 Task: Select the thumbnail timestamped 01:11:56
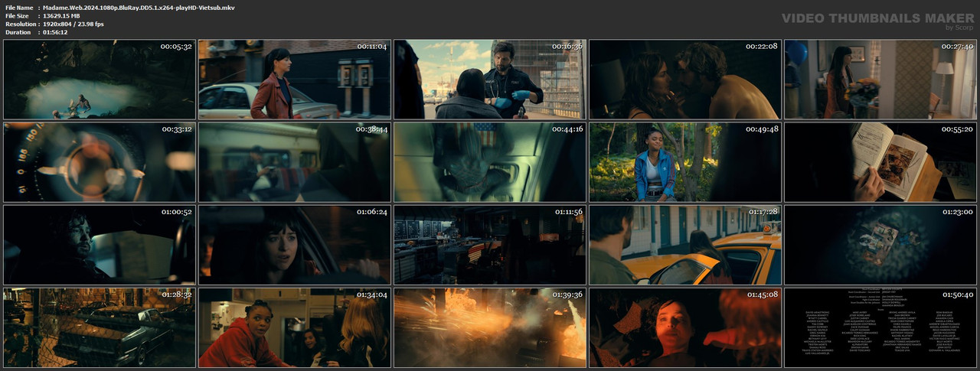point(490,245)
